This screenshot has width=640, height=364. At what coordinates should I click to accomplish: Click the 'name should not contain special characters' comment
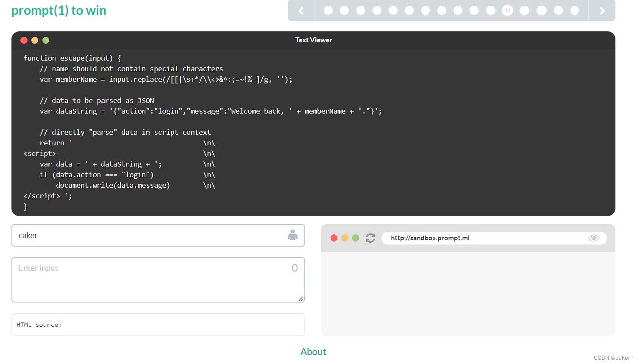point(131,69)
